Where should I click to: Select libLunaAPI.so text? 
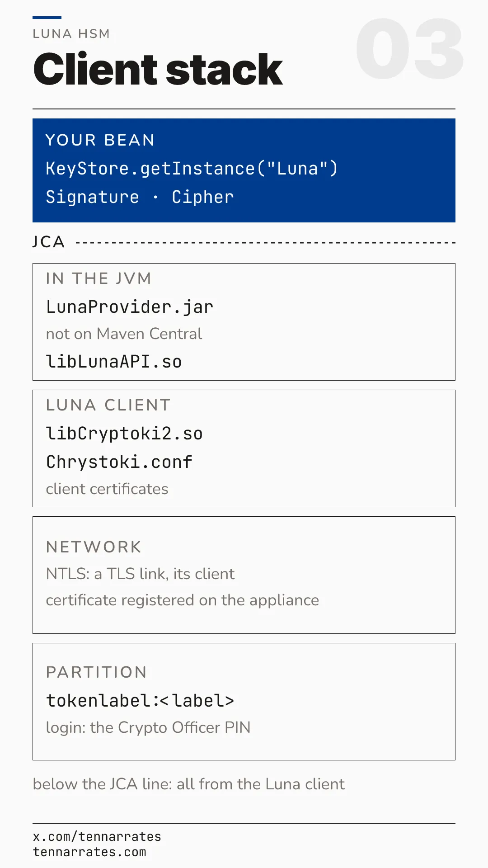click(114, 362)
